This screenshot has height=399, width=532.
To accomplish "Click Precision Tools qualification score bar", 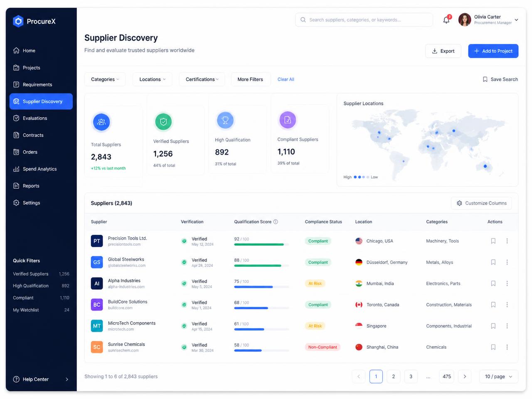I will click(x=262, y=245).
